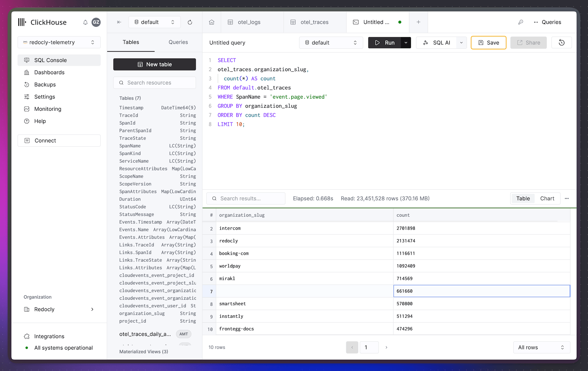Refresh the table list
Screen dimensions: 588x371
click(190, 22)
